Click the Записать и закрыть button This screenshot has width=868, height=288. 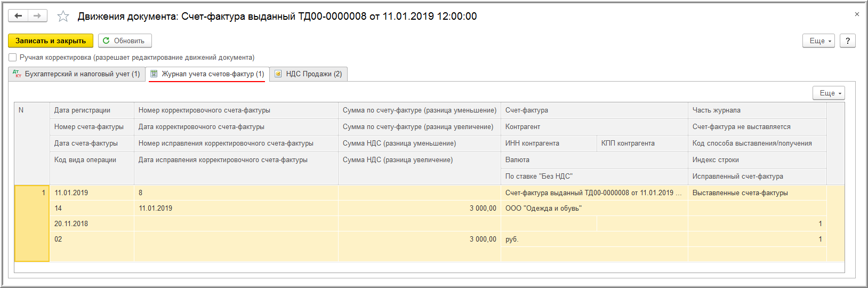51,41
